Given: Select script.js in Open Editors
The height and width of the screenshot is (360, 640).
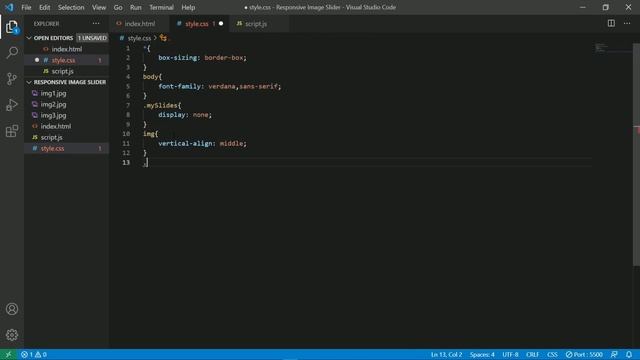Looking at the screenshot, I should click(x=67, y=71).
